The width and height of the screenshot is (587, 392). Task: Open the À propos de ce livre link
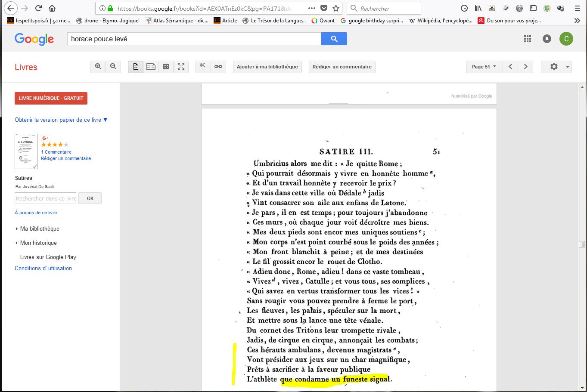click(36, 213)
